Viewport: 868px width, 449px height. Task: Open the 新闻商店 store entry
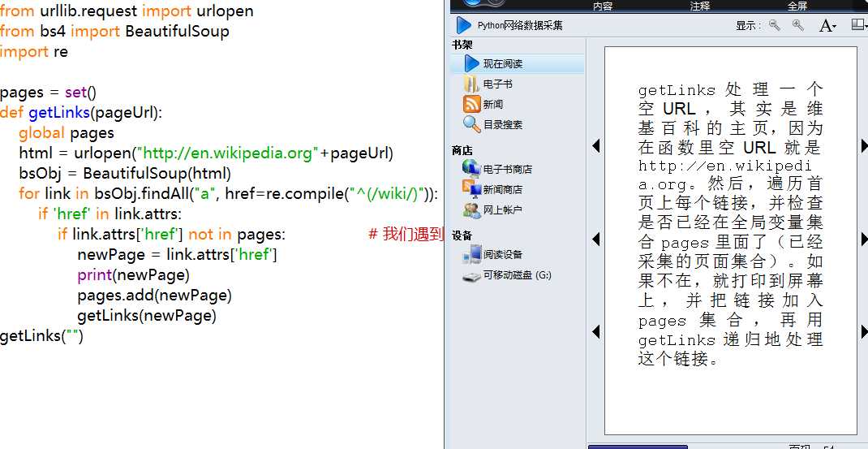coord(492,189)
